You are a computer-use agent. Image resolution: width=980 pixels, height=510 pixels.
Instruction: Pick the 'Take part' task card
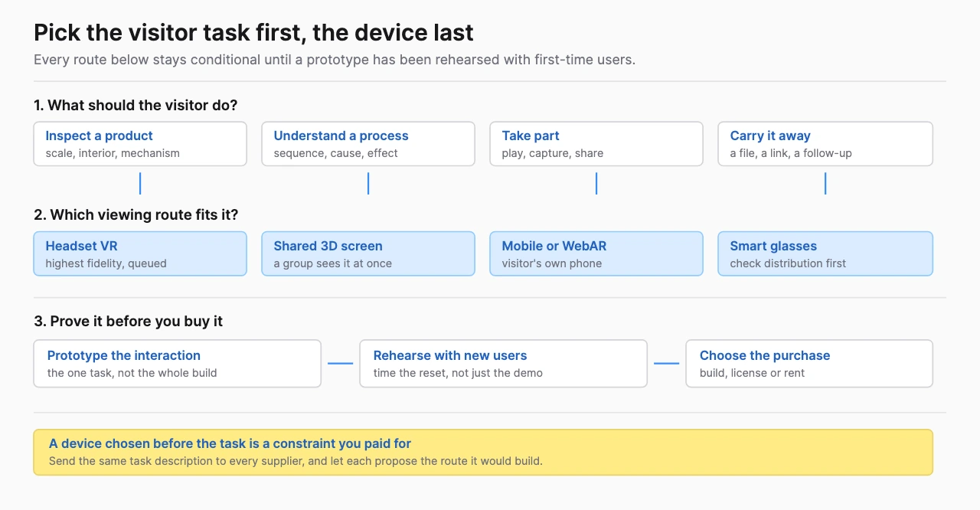596,144
